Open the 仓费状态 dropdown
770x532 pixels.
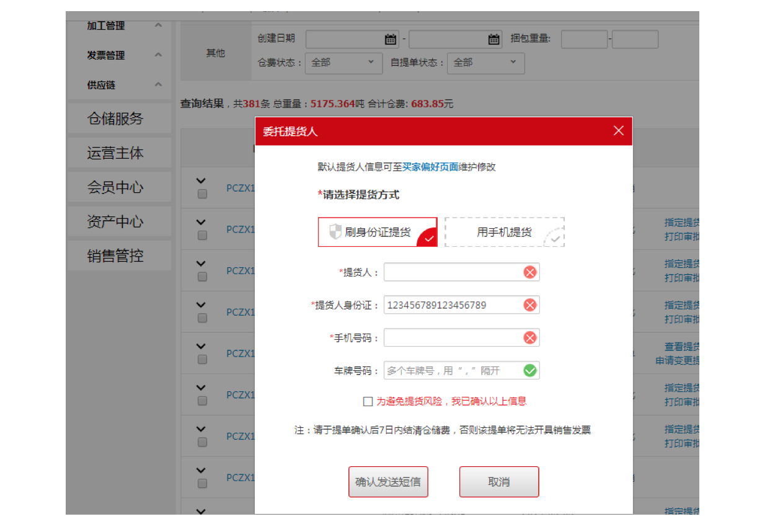(x=343, y=63)
